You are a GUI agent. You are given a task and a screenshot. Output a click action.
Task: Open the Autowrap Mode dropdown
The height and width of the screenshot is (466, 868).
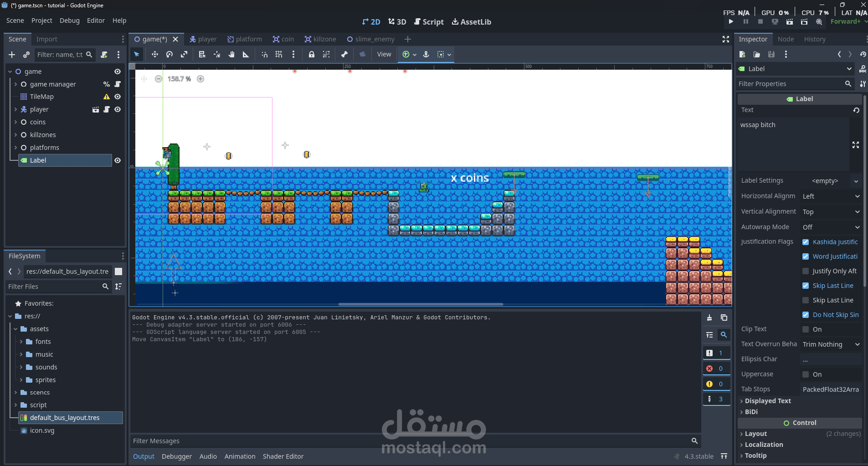[x=830, y=227]
